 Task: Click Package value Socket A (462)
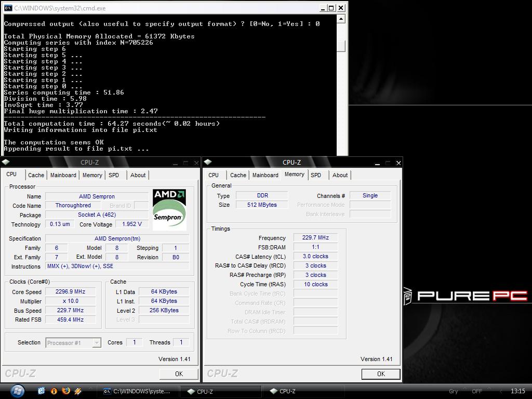pos(97,215)
